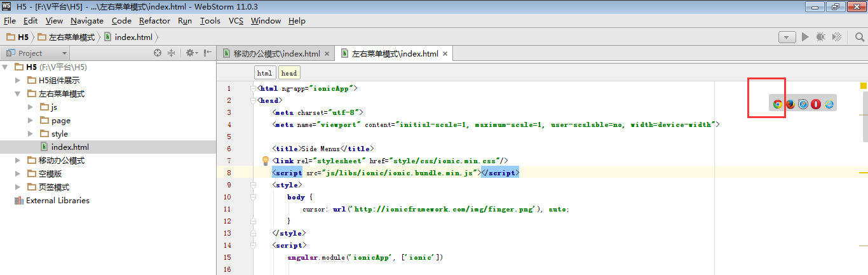Open preview in Internet Explorer
Viewport: 868px width, 275px height.
829,104
